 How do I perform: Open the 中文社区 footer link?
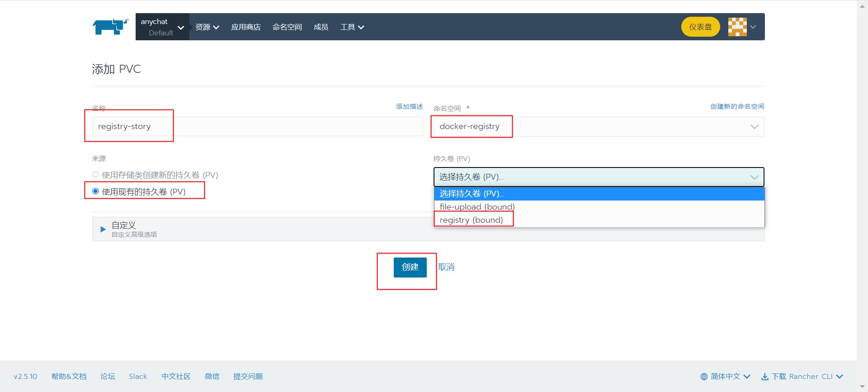(x=176, y=377)
